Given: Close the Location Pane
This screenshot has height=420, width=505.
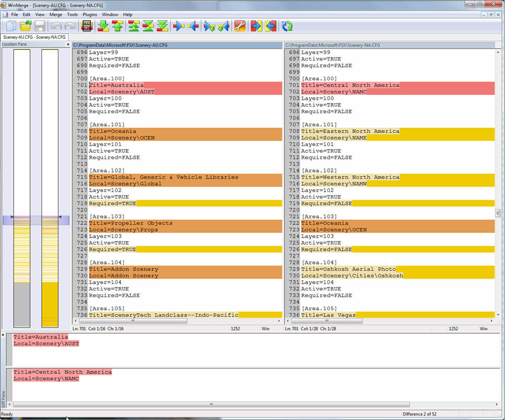Looking at the screenshot, I should point(68,45).
